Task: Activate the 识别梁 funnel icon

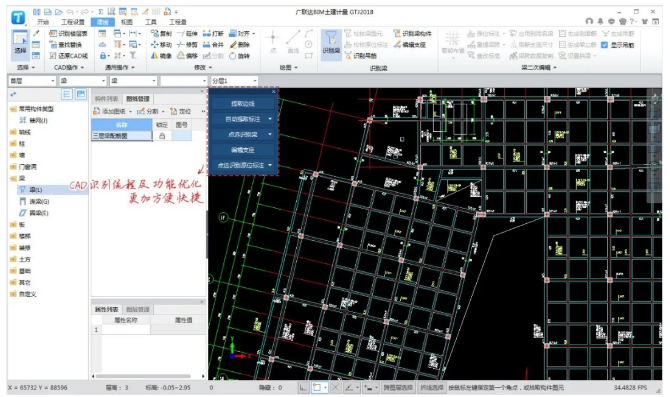Action: (331, 38)
